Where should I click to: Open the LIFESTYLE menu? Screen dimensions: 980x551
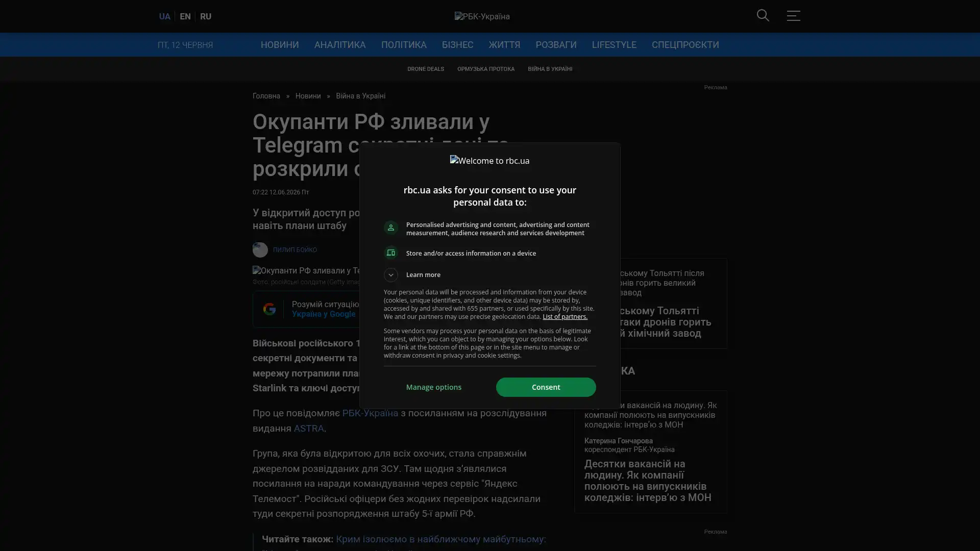coord(614,45)
